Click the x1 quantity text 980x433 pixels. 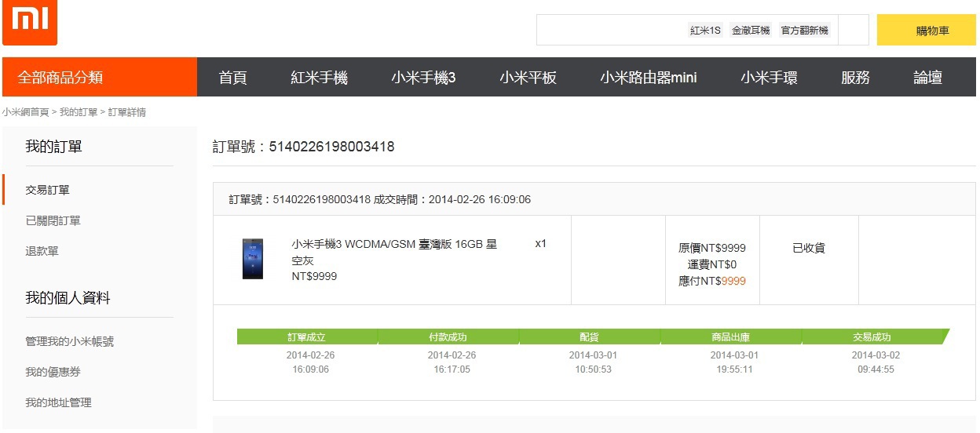click(x=540, y=243)
